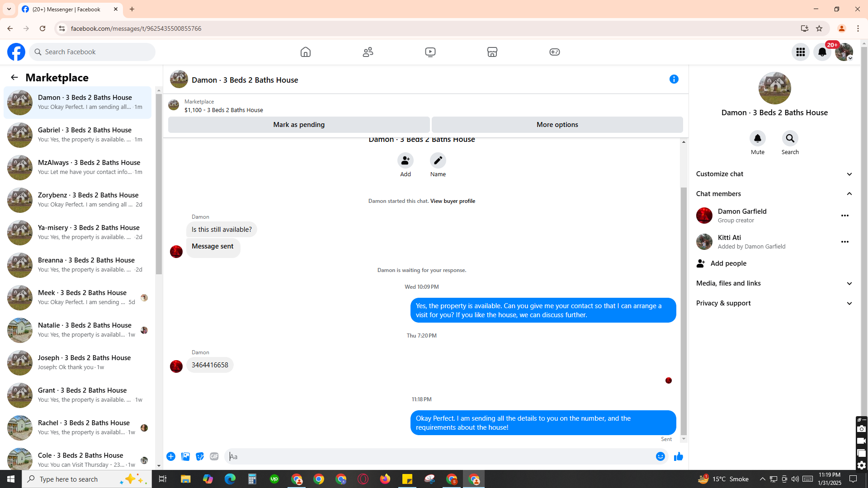Open more actions plus icon in composer
Image resolution: width=868 pixels, height=488 pixels.
pos(171,456)
